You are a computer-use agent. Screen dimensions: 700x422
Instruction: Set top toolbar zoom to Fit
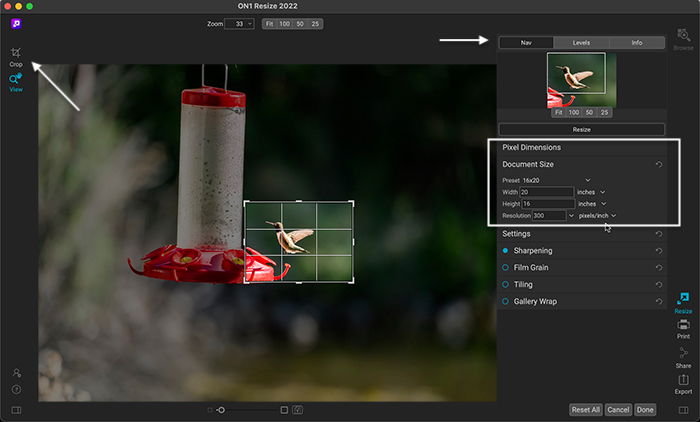point(269,24)
